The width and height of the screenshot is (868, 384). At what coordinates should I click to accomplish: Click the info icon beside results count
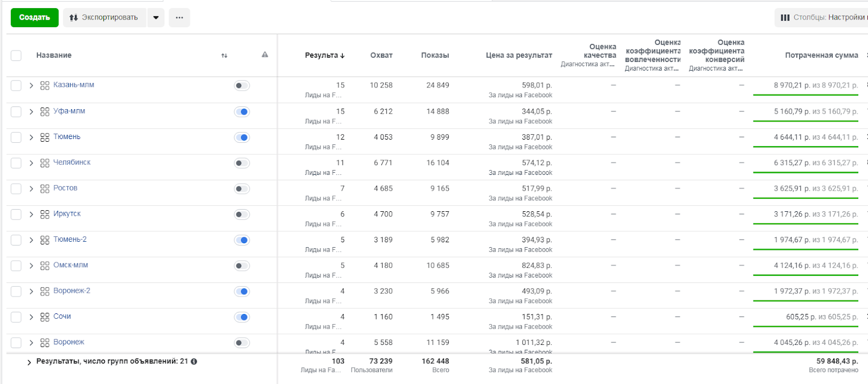[x=194, y=362]
